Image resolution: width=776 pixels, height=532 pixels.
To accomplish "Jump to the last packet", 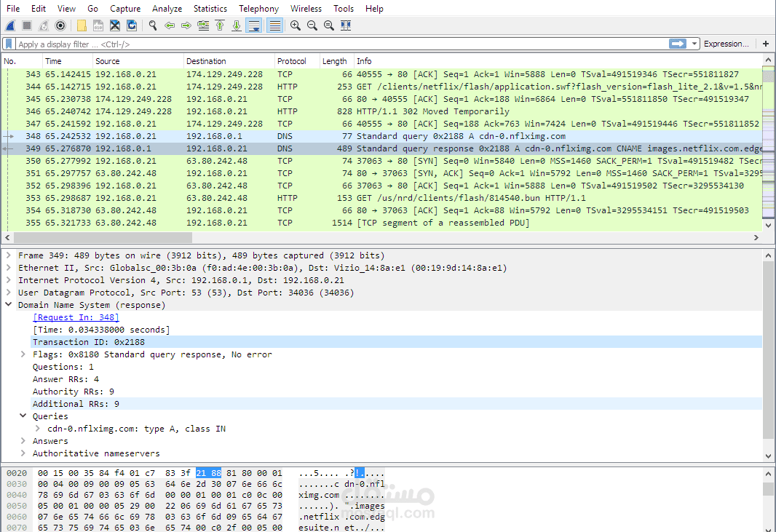I will tap(237, 25).
